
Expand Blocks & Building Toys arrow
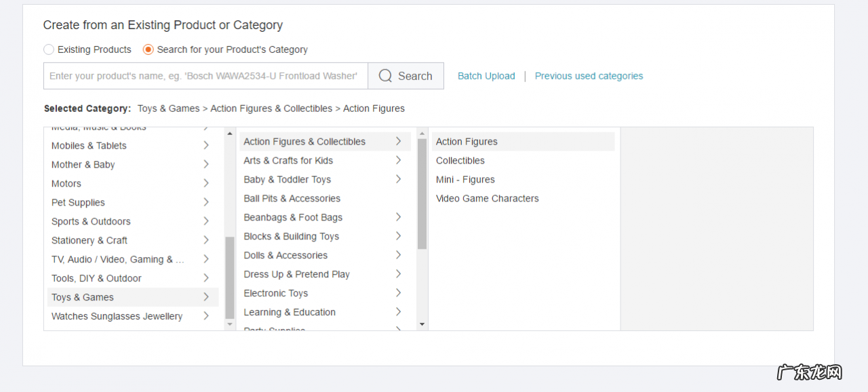coord(398,236)
